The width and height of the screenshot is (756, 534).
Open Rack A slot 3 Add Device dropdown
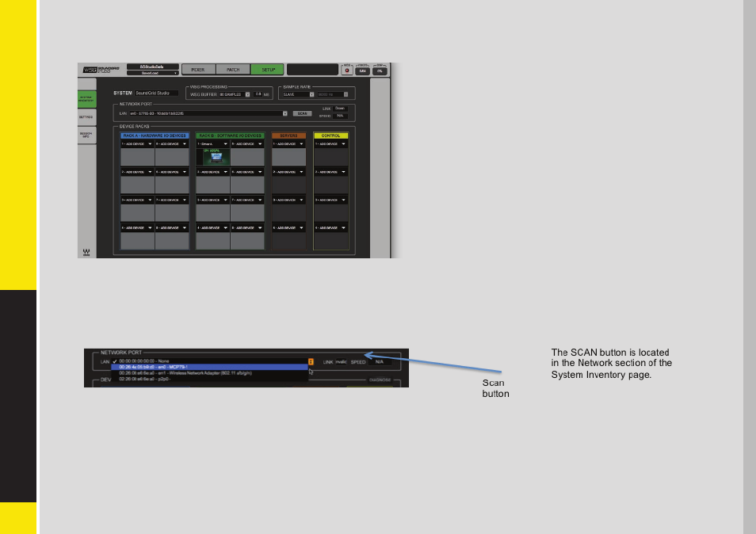point(137,200)
